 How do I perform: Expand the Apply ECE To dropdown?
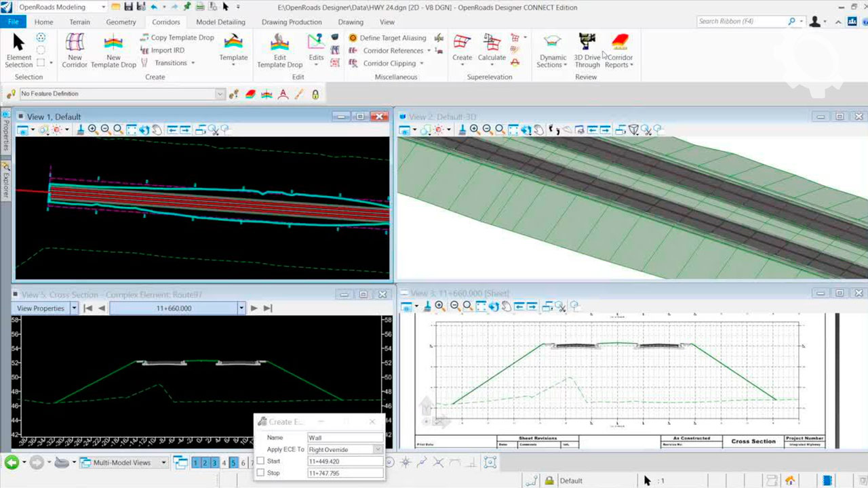[378, 449]
